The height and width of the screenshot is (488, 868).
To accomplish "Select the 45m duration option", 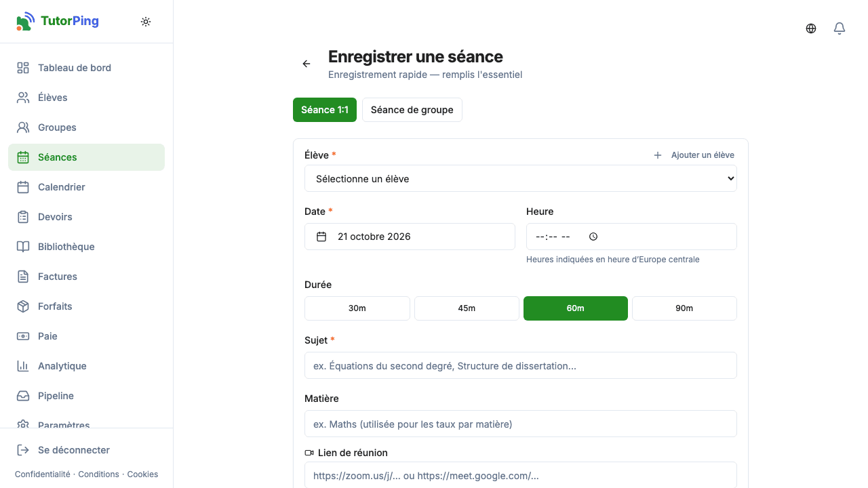I will (x=467, y=308).
